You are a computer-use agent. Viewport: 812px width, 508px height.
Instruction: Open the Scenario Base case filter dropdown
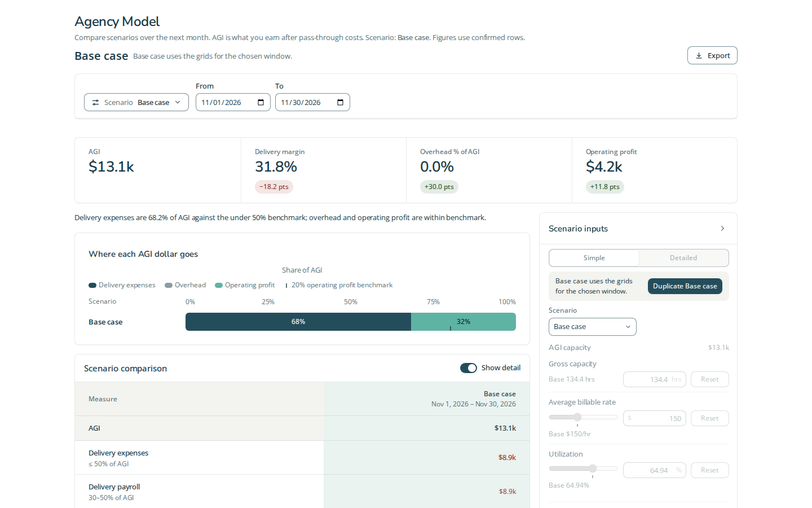[136, 102]
